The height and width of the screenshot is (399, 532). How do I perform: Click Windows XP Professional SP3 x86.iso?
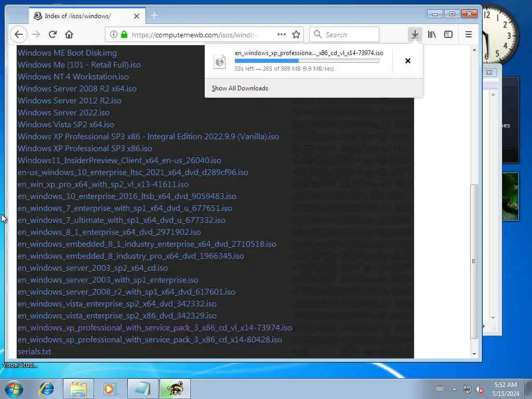85,148
